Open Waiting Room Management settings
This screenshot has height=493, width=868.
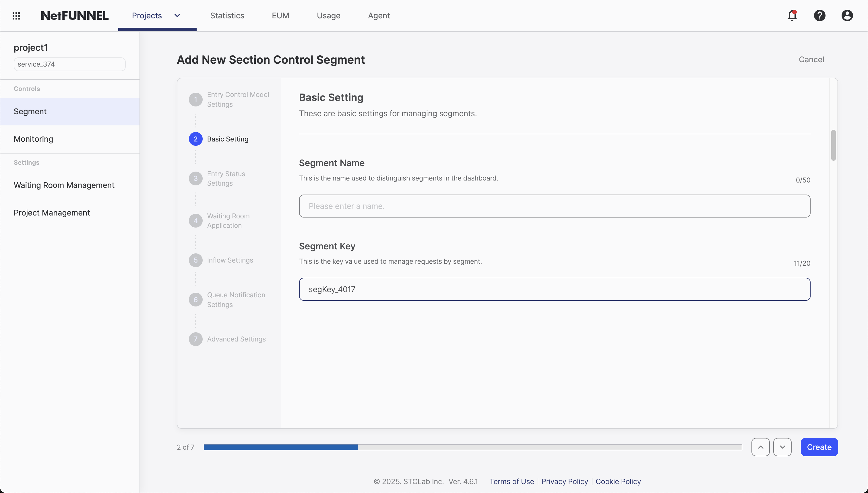64,185
